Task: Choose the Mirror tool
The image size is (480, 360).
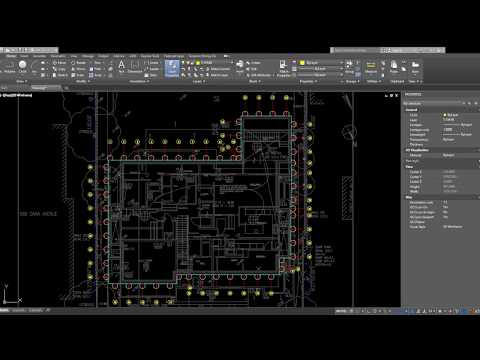Action: point(79,69)
